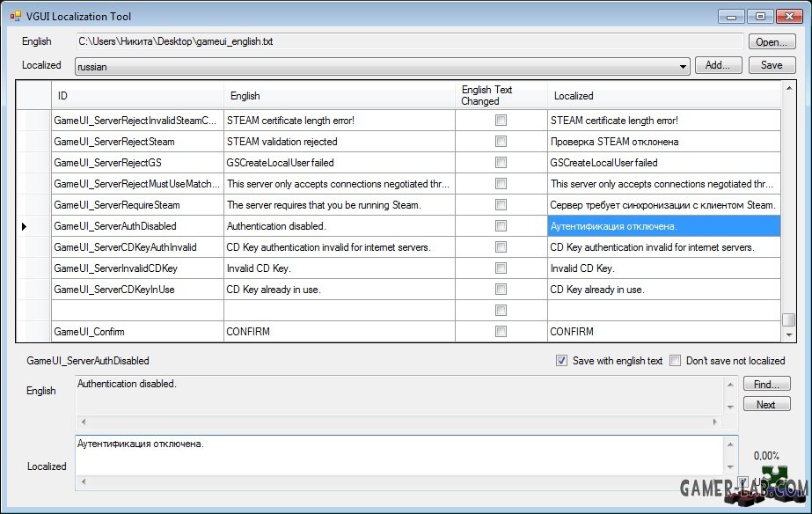Sort by the ID column header
Image resolution: width=812 pixels, height=514 pixels.
[137, 95]
